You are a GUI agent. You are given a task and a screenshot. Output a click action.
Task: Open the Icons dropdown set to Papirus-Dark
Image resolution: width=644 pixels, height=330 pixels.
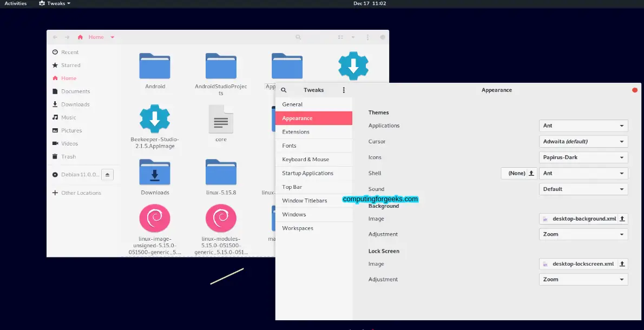point(583,157)
